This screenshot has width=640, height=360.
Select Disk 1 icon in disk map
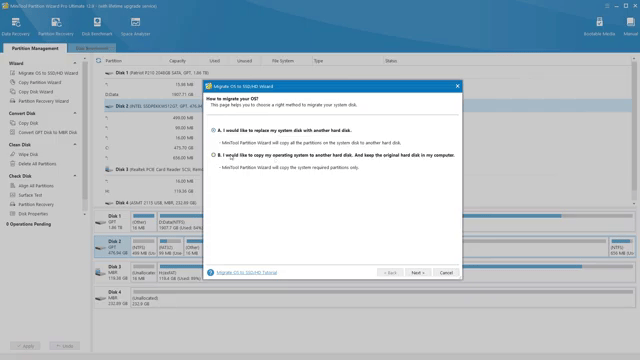(100, 222)
